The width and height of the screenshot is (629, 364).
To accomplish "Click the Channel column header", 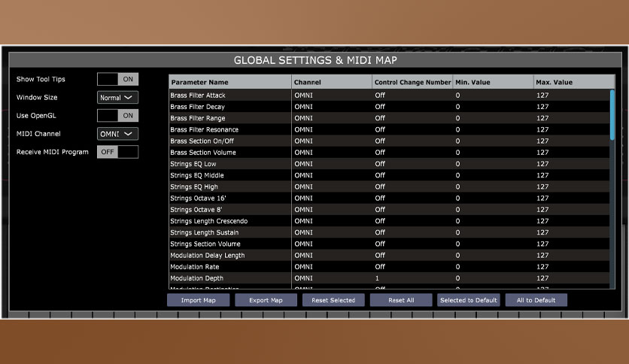I will pos(332,82).
